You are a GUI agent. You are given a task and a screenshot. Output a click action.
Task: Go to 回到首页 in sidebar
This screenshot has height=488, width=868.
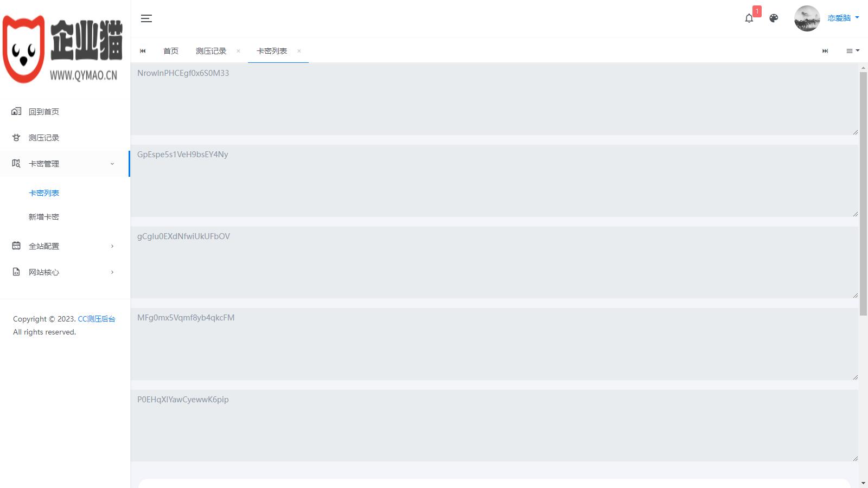point(44,112)
